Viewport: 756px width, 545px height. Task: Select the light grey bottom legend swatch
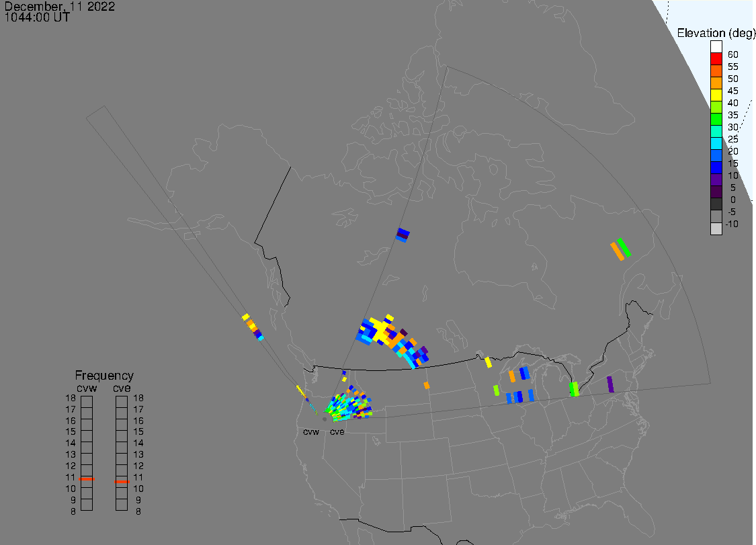click(716, 228)
